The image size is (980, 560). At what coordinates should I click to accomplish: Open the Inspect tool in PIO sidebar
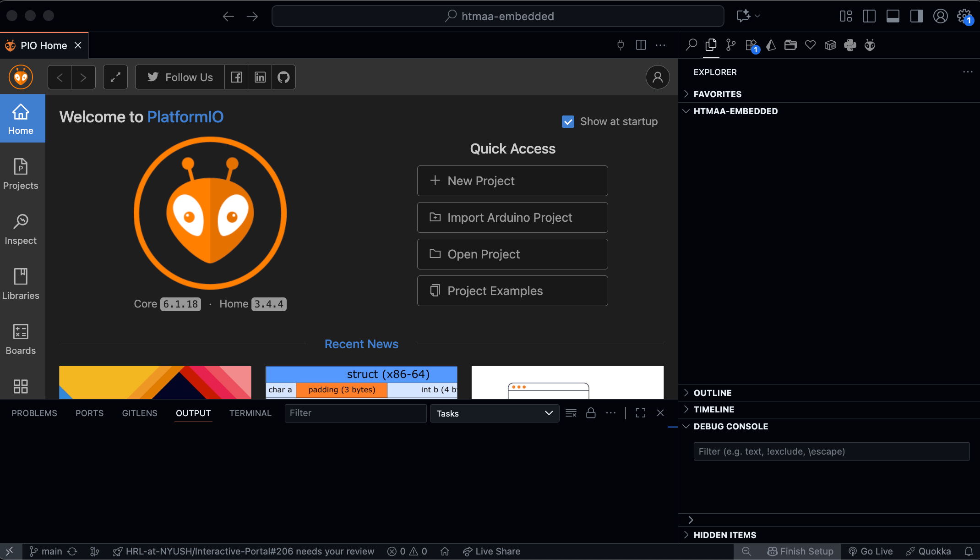(21, 229)
